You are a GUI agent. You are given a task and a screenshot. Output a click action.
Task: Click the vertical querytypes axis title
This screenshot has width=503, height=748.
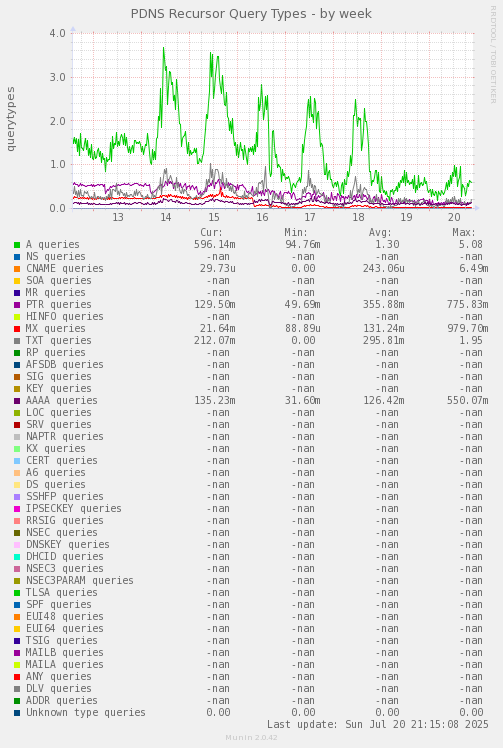coord(10,119)
